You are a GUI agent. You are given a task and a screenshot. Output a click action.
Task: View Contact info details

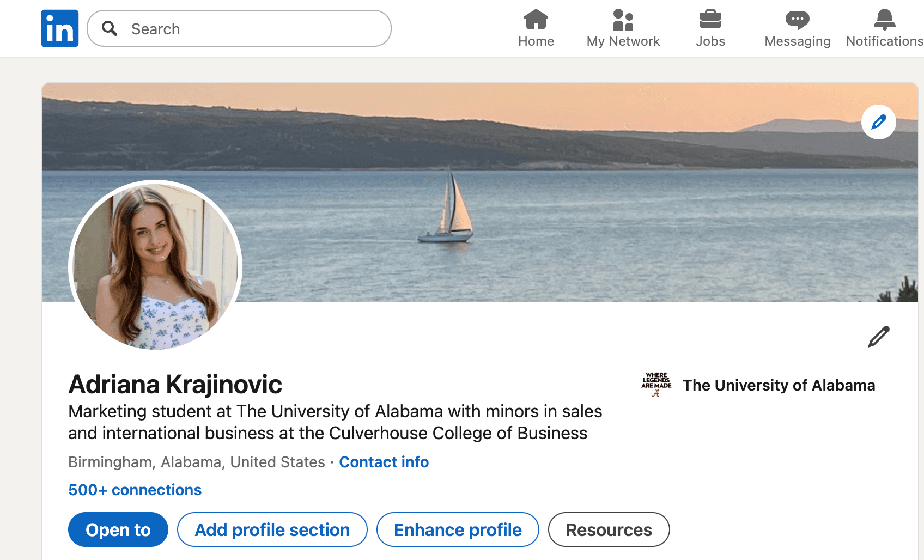pyautogui.click(x=384, y=462)
